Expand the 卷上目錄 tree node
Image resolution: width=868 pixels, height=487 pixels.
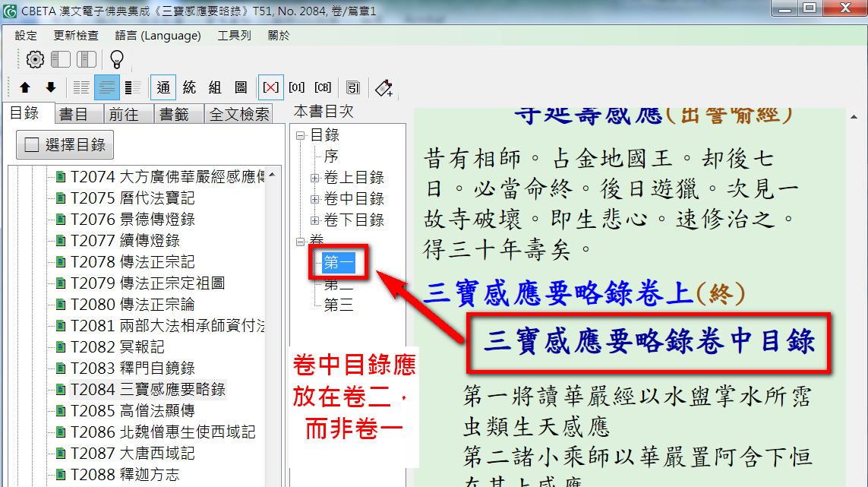point(314,178)
